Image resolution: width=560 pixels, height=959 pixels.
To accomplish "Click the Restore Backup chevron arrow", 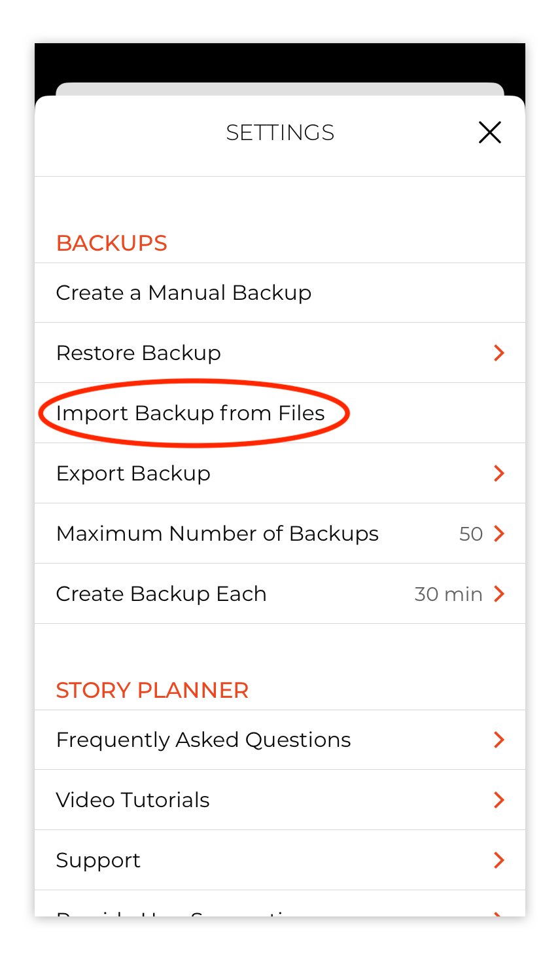I will pos(499,353).
